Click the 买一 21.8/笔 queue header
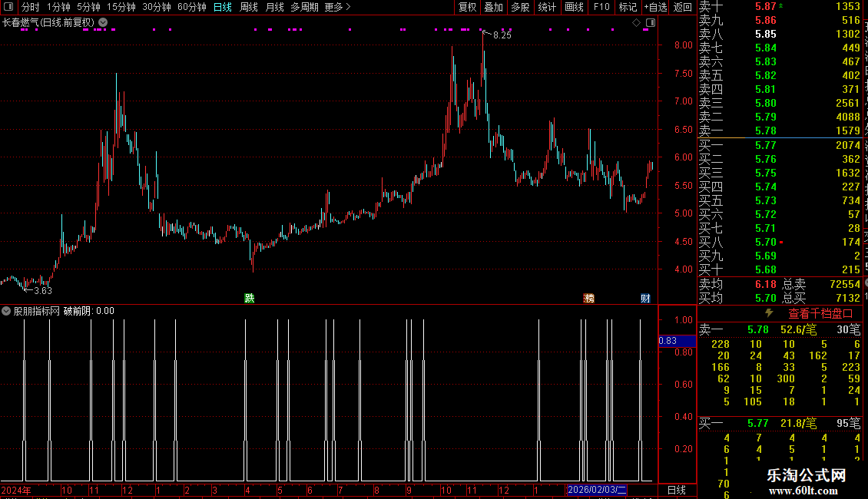Screen dimensions: 868x499 [x=780, y=423]
